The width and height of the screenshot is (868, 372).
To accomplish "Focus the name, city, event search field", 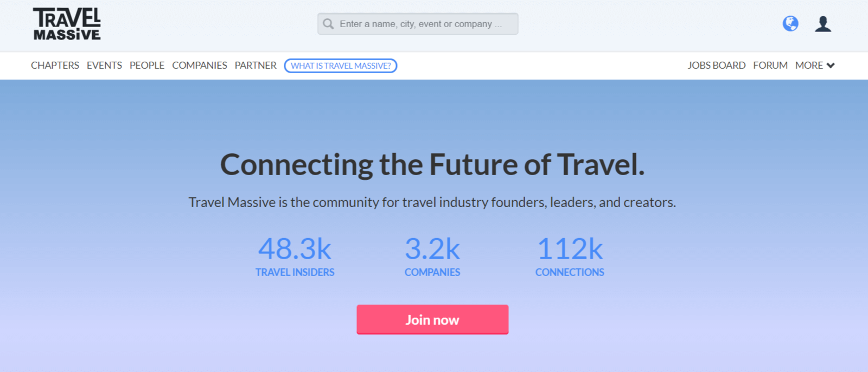I will (x=418, y=24).
